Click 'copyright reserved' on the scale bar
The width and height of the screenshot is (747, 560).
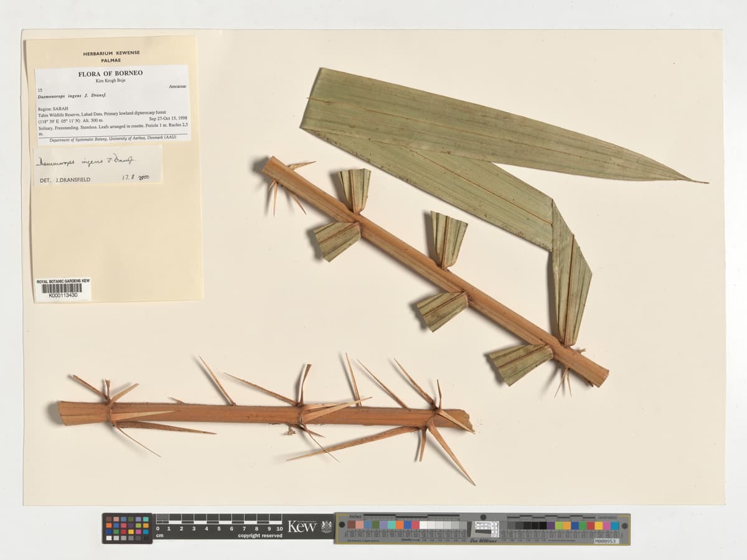[260, 535]
